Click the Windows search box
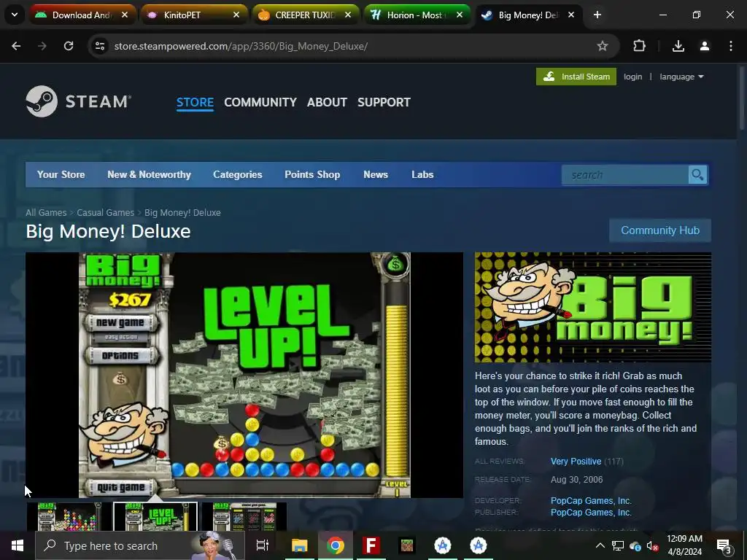This screenshot has width=747, height=560. pos(140,545)
